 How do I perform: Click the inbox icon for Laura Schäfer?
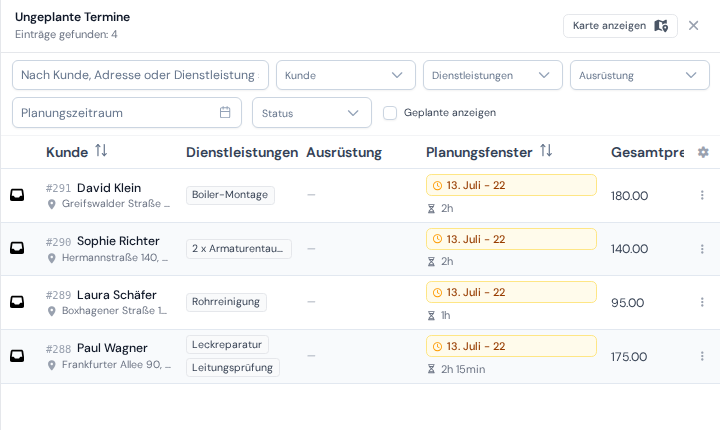click(x=17, y=302)
